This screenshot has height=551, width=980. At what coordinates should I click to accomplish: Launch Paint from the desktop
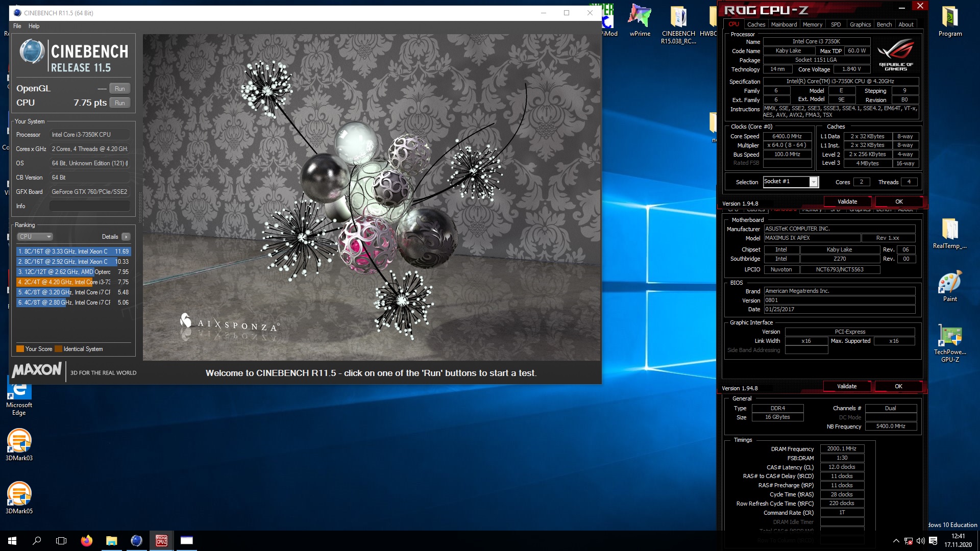point(950,286)
